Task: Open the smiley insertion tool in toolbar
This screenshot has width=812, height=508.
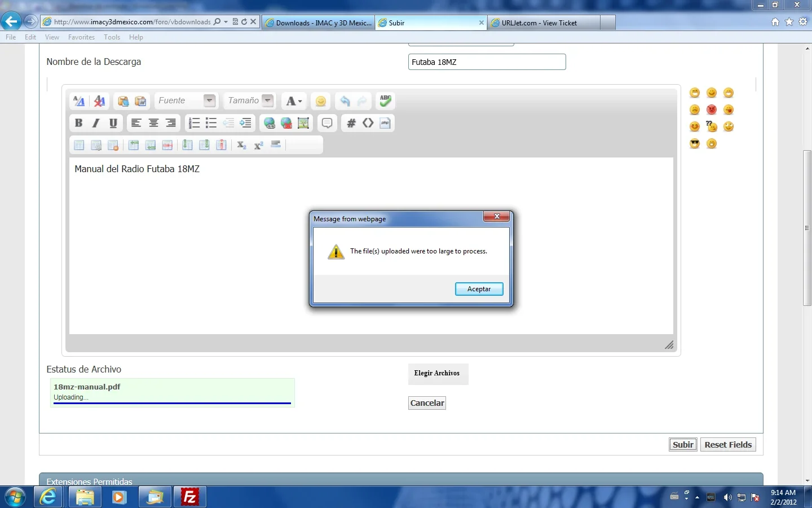Action: (320, 101)
